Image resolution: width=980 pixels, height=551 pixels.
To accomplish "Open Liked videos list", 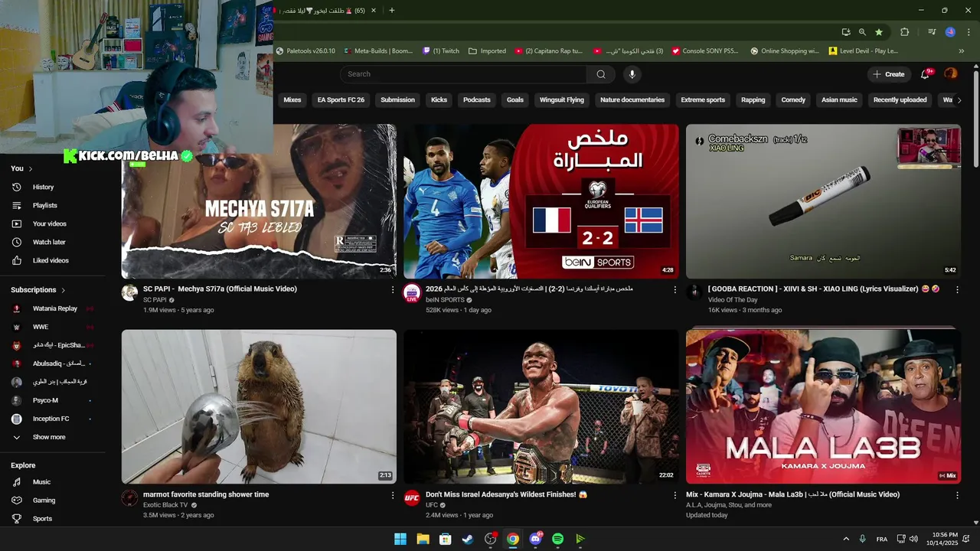I will [x=52, y=260].
